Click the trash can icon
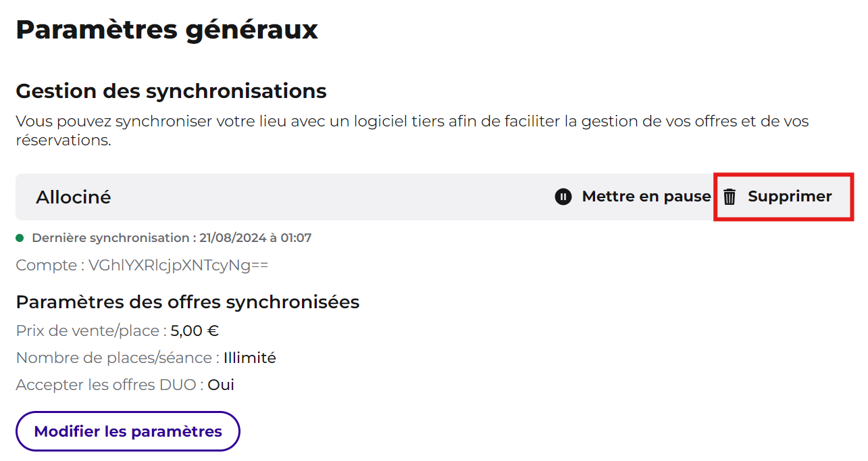This screenshot has width=868, height=461. click(x=730, y=197)
